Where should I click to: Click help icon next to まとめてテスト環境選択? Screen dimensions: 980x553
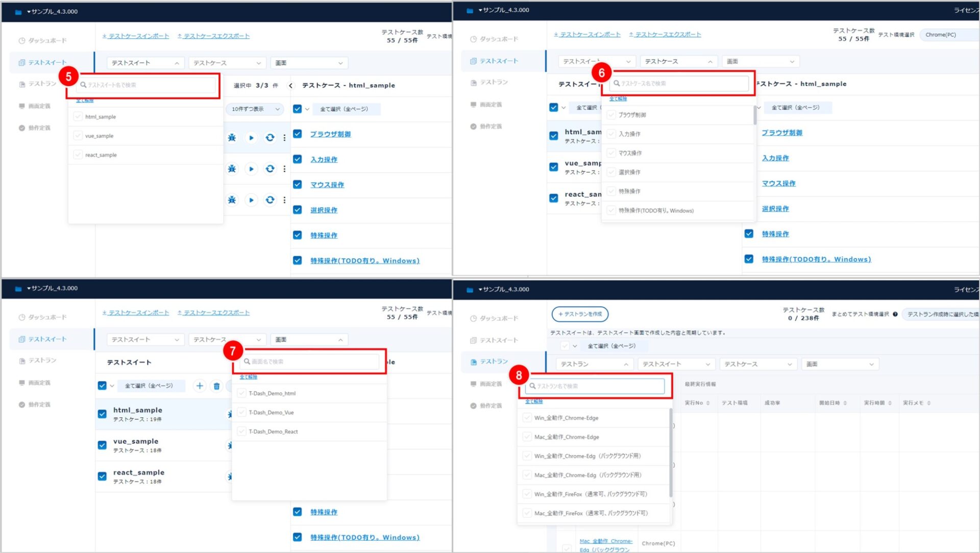point(895,314)
